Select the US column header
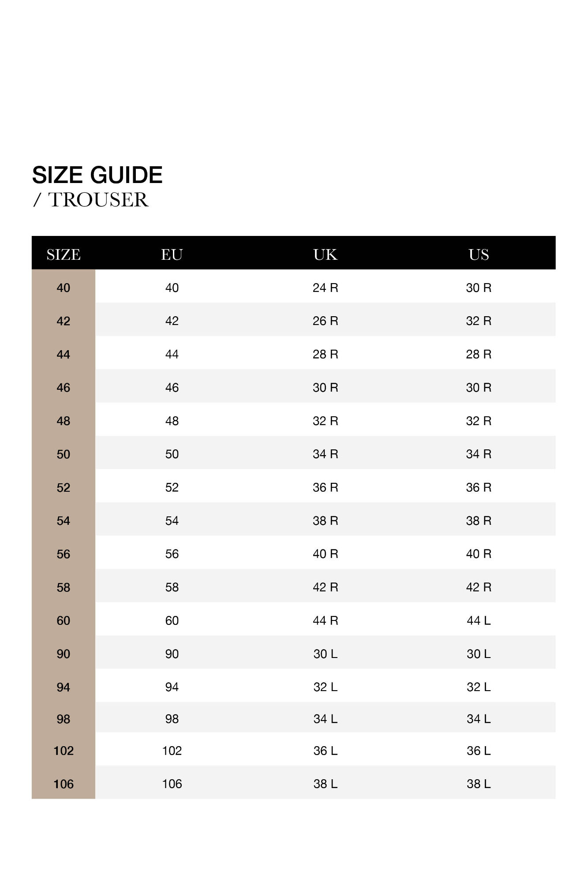This screenshot has width=588, height=882. point(479,254)
